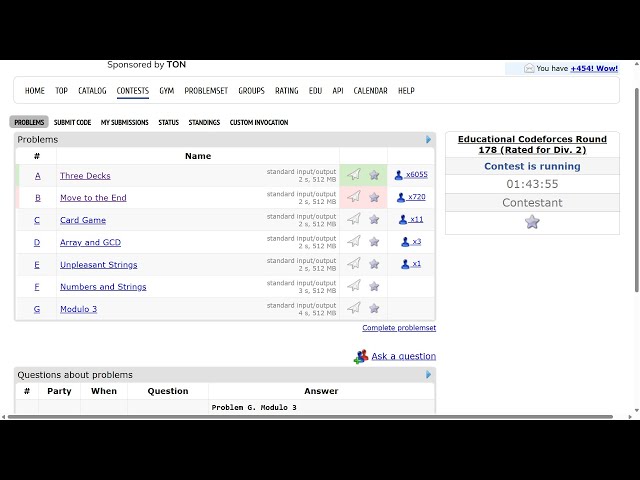Open the Modulo 3 problem link

(x=78, y=309)
